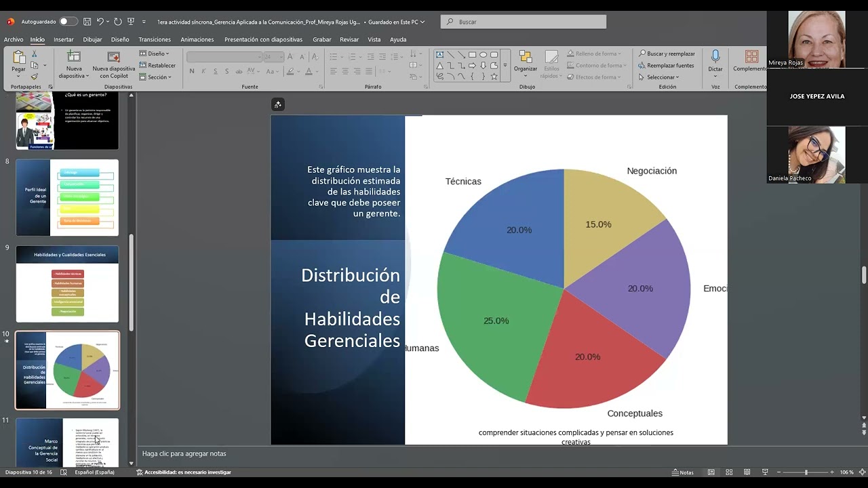Click Reemplazar fuentes button
868x488 pixels.
[666, 66]
